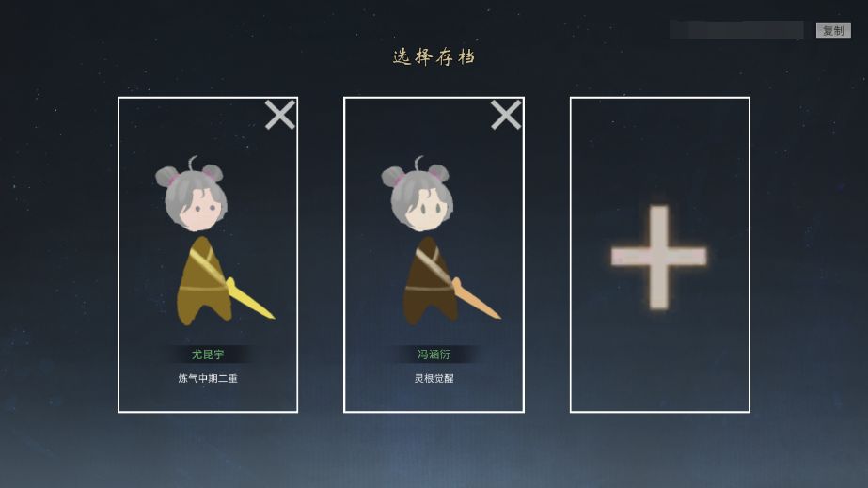
Task: Open the empty third save slot
Action: 660,255
